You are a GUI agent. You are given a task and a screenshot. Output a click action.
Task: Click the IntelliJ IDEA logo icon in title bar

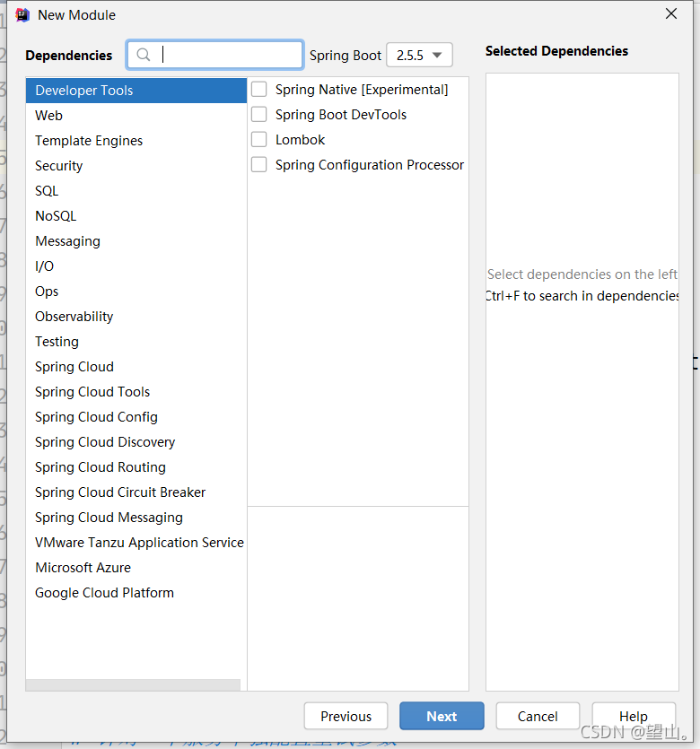(22, 15)
